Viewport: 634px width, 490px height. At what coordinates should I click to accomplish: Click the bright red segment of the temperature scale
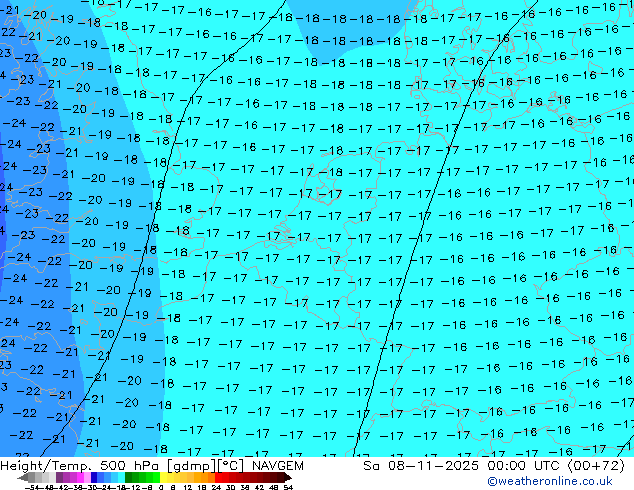click(x=218, y=477)
